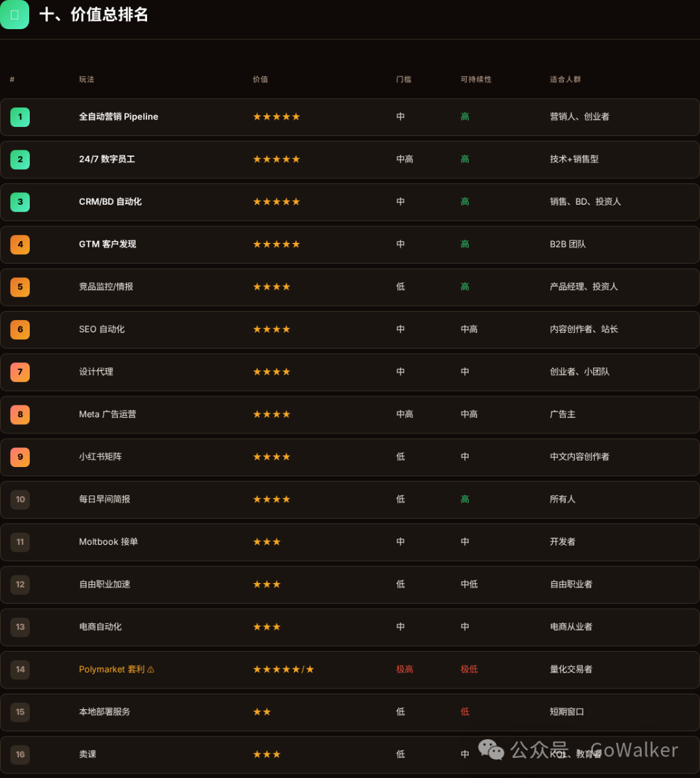The width and height of the screenshot is (700, 778).
Task: Select the gray rank 10 badge
Action: 20,499
